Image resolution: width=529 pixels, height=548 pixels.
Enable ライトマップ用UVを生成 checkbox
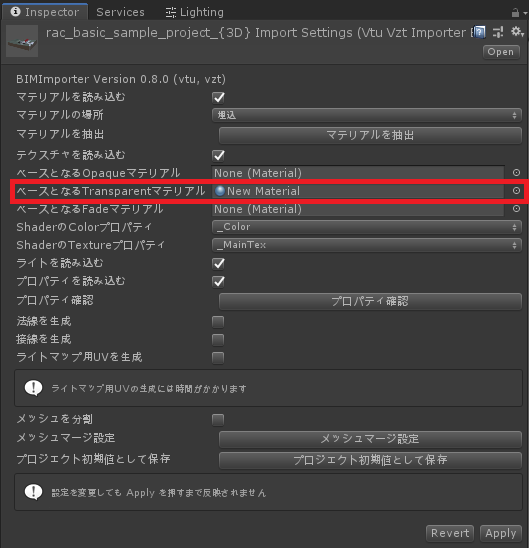point(218,358)
